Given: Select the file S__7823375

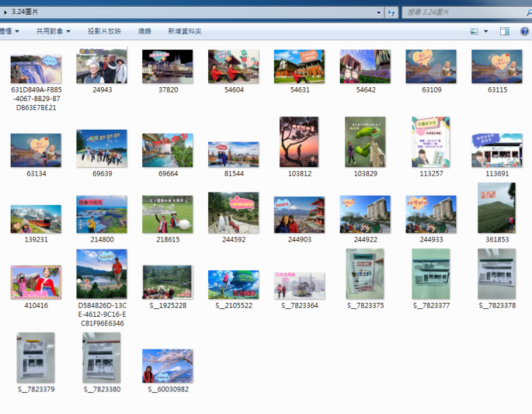Looking at the screenshot, I should pos(365,274).
